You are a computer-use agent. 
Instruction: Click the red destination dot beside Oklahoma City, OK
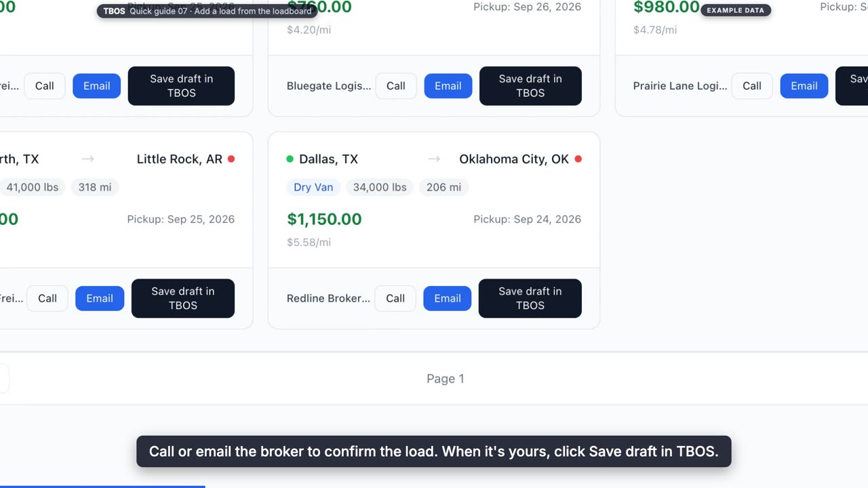click(578, 159)
